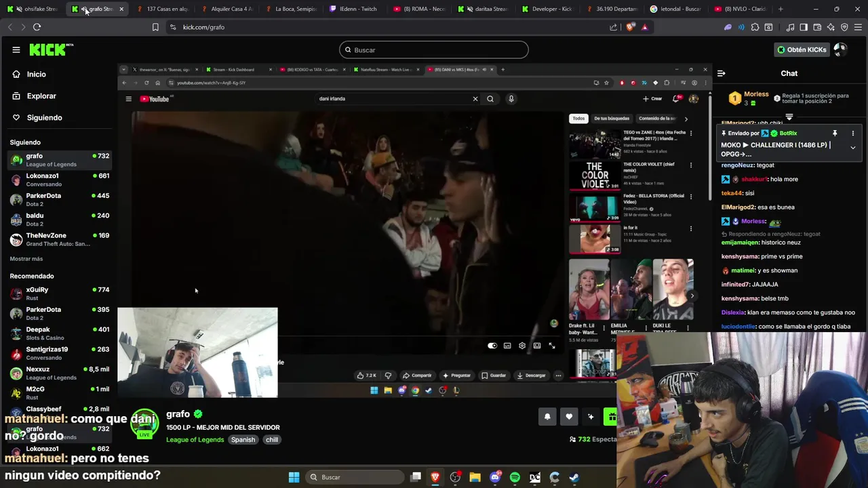Open Nexxuz recommended channel

click(x=60, y=373)
